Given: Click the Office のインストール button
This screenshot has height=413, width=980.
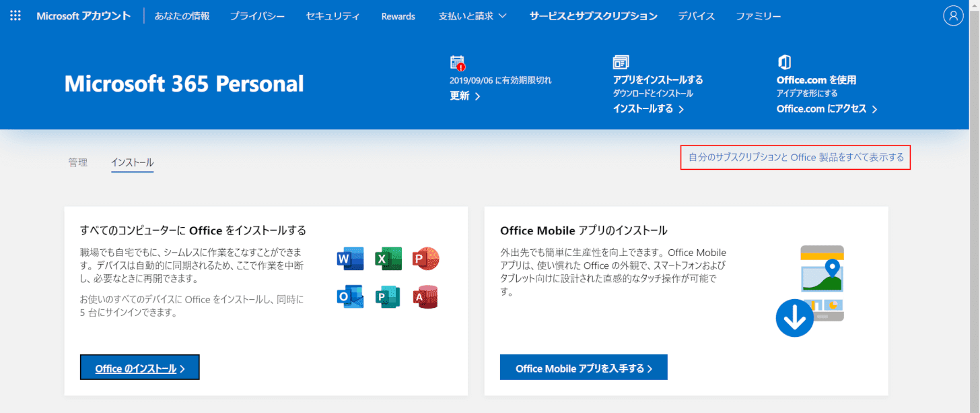Looking at the screenshot, I should pyautogui.click(x=140, y=367).
